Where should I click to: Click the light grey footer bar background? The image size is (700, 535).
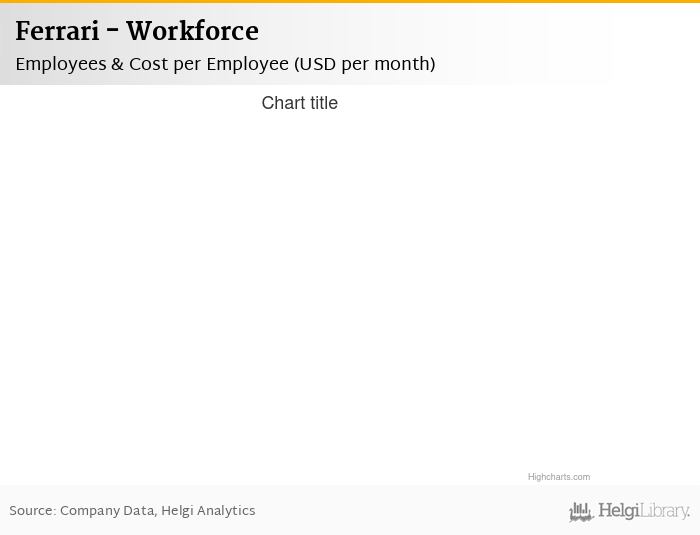pyautogui.click(x=400, y=511)
